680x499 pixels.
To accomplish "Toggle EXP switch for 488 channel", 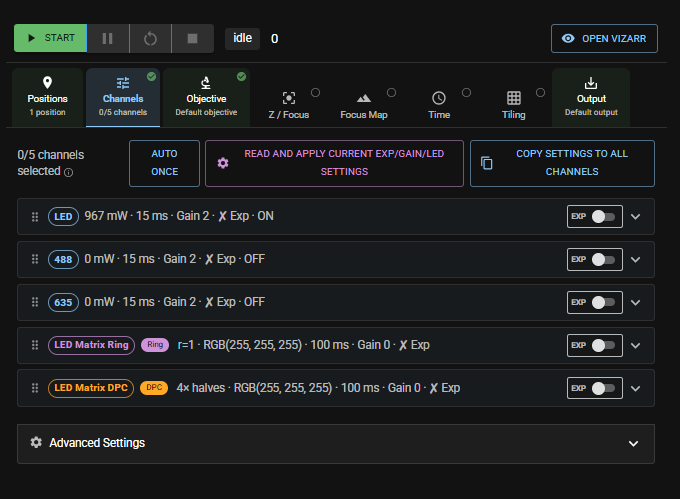I will 603,259.
